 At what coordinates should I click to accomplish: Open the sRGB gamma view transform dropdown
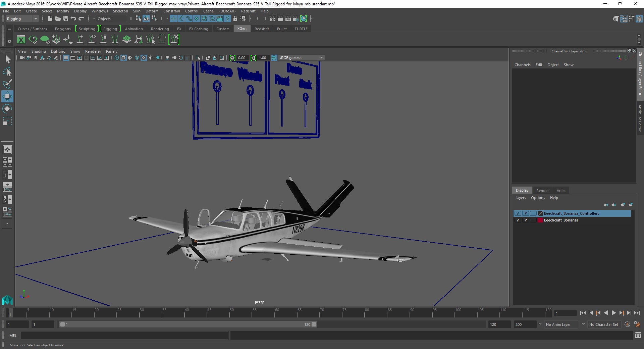point(301,58)
